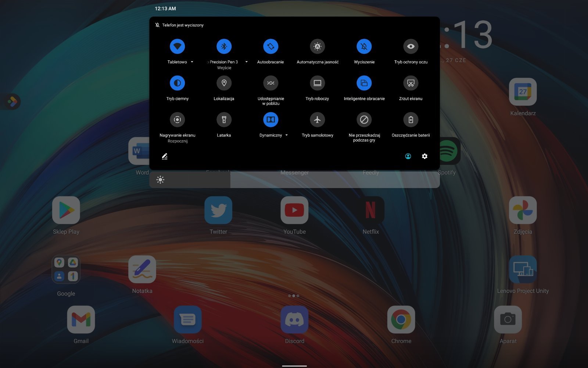The image size is (588, 368).
Task: Expand the Precision Pen 3 Bluetooth arrow
Action: [x=246, y=62]
